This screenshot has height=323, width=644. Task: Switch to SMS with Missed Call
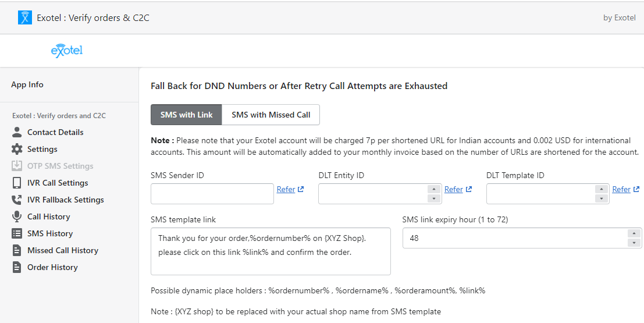(x=271, y=115)
